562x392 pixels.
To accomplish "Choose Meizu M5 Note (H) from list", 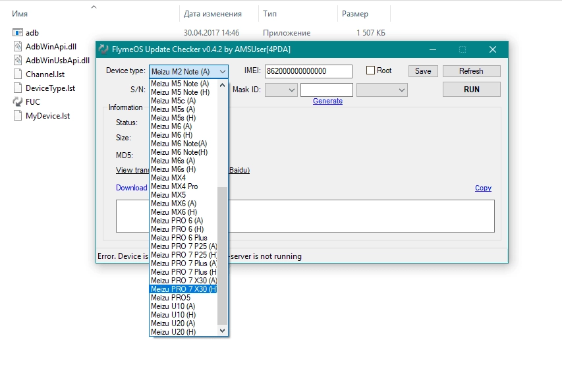I will (x=183, y=92).
